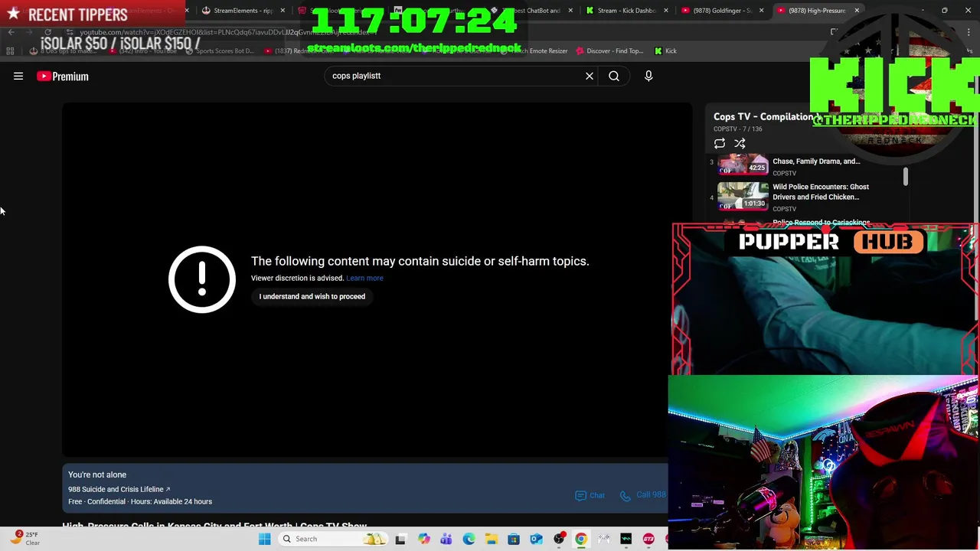Open the Kick bookmark in bookmarks bar

coord(665,51)
